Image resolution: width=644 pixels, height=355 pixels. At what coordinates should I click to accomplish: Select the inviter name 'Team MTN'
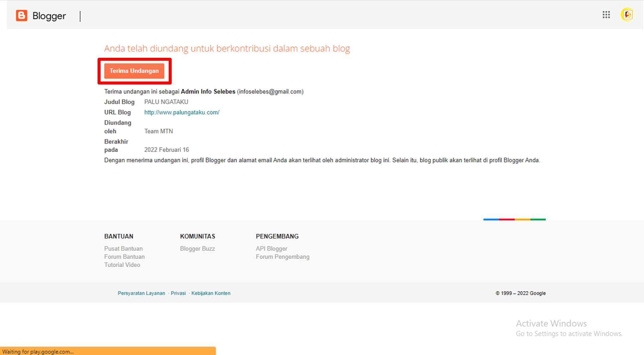point(159,131)
